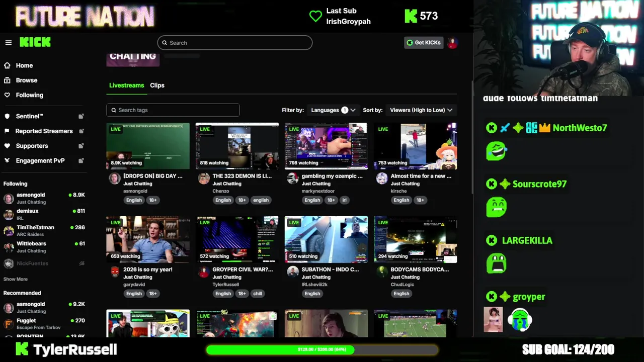Open Reported Streamers in sidebar
The image size is (644, 362).
pos(44,131)
